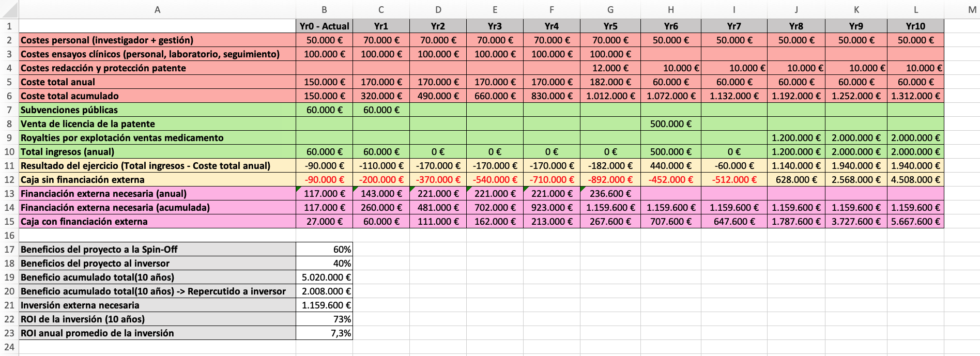Select the 'Yr0 - Actual' header cell
980x356 pixels.
point(324,26)
